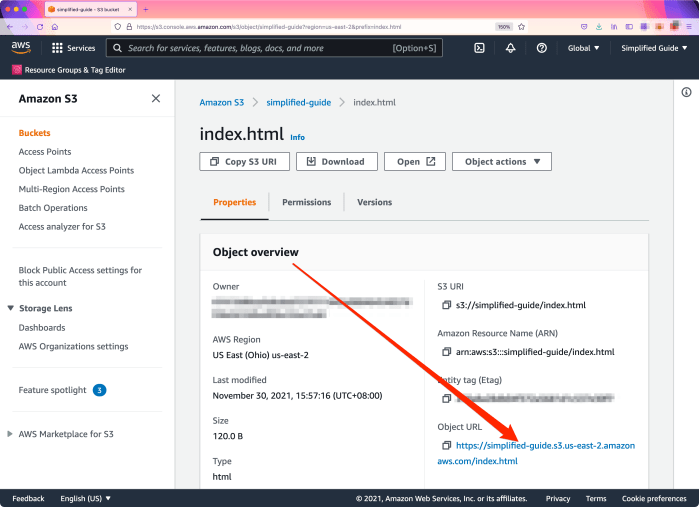Open the info panel icon at right
699x507 pixels.
pyautogui.click(x=687, y=92)
